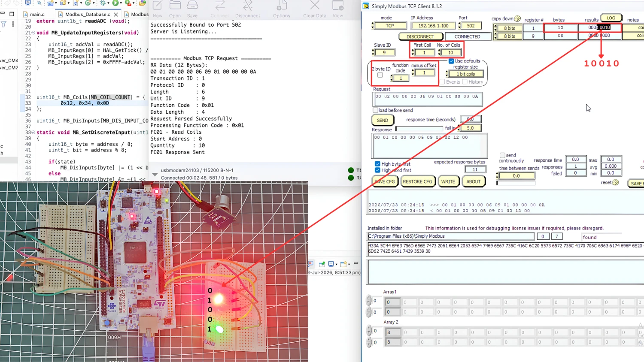
Task: Click the Array 2 first row index knob
Action: pyautogui.click(x=369, y=331)
